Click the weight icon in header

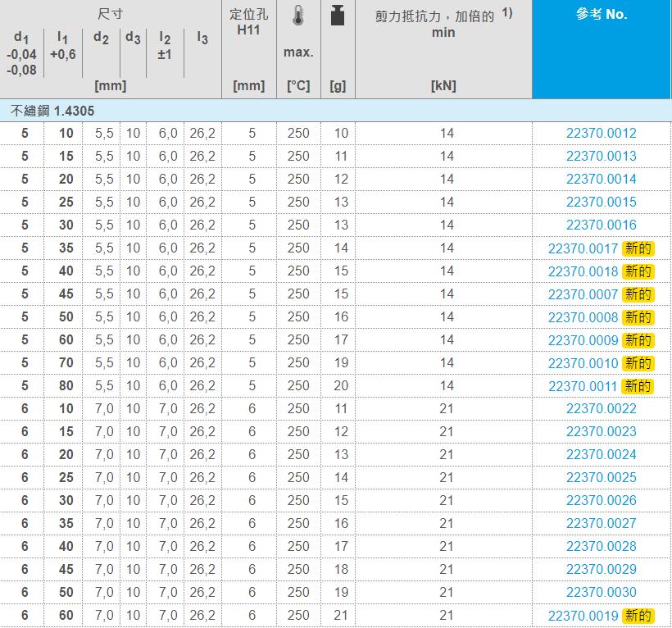tap(337, 16)
